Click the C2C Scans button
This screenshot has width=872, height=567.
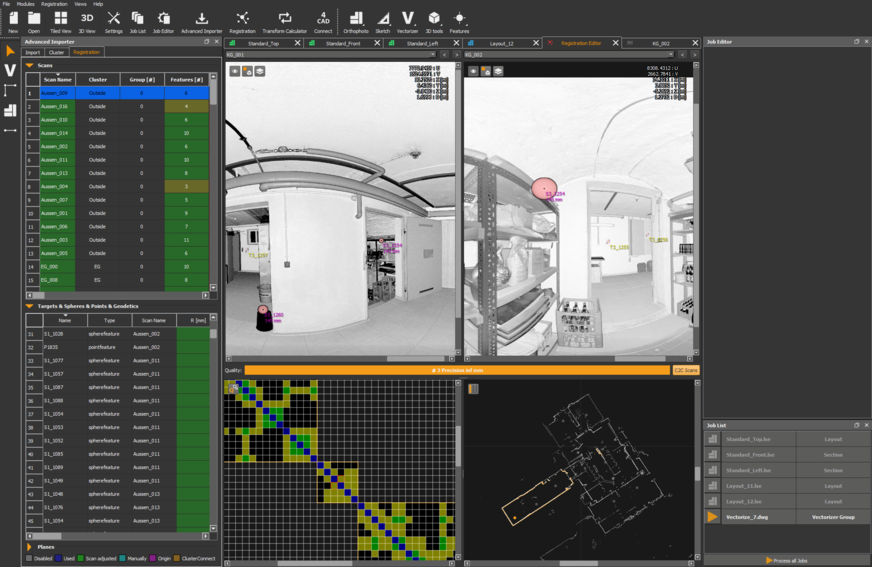(685, 370)
